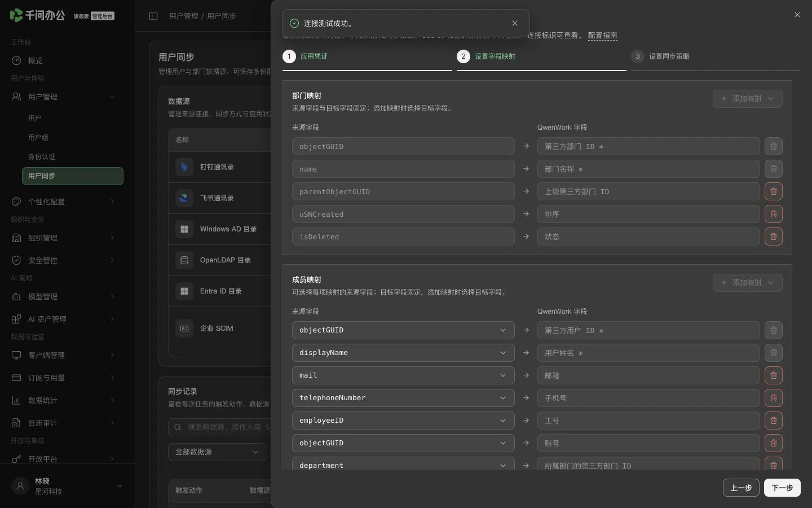Open 订阅与用量 in the sidebar

coord(67,378)
